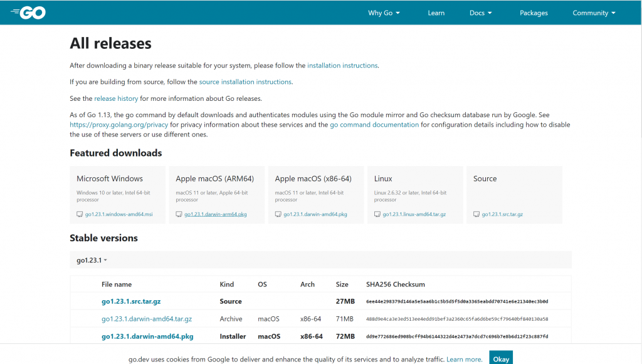Click download icon beside go1.23.1.linux-amd64.tar.gz

click(x=377, y=214)
